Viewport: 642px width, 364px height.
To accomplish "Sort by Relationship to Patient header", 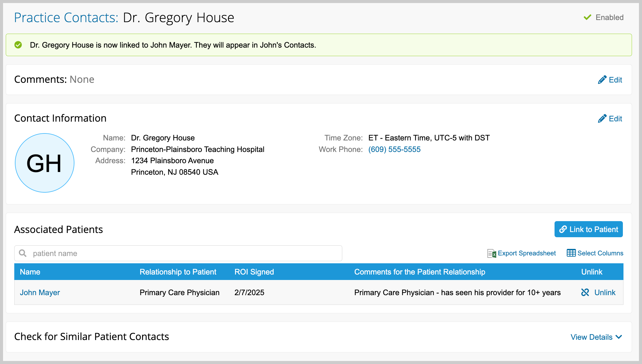I will 178,272.
